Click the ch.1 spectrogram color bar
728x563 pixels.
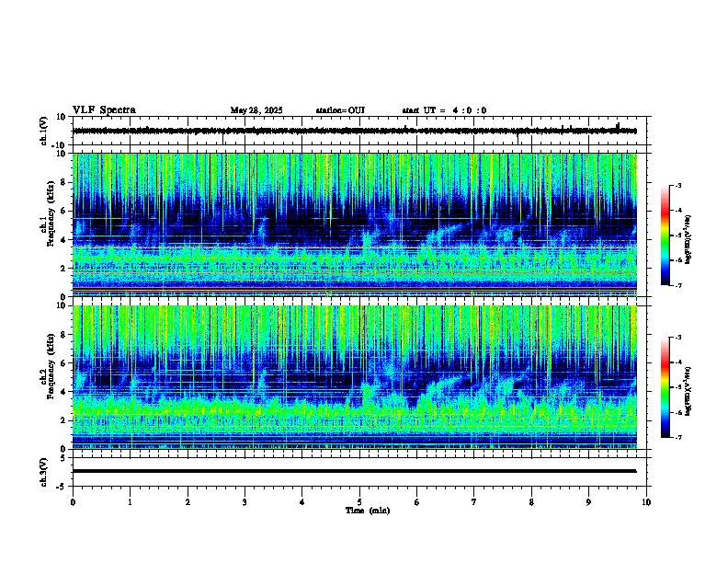click(x=665, y=236)
